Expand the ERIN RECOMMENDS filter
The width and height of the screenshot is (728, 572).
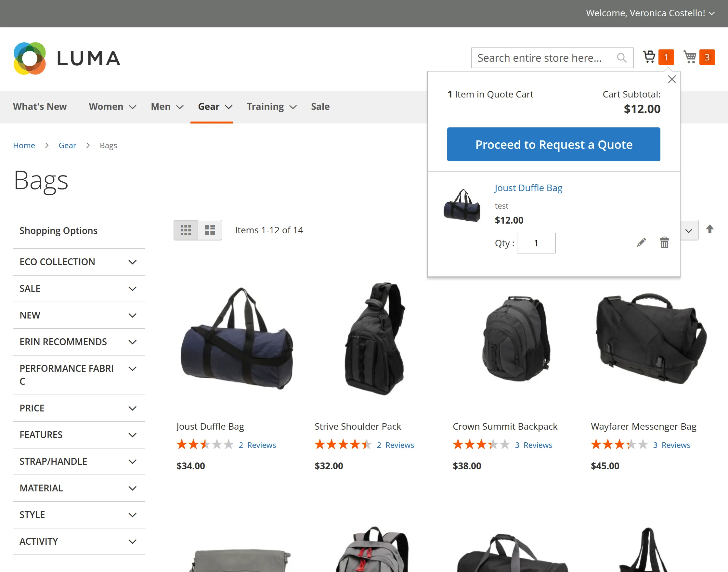pos(79,342)
